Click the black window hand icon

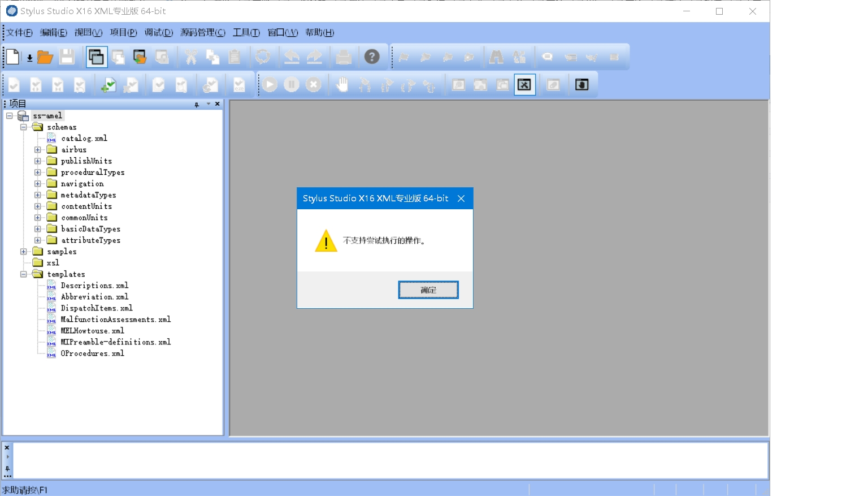point(582,85)
